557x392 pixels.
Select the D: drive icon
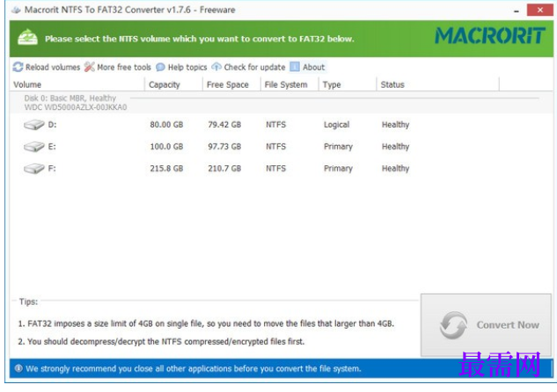point(34,125)
